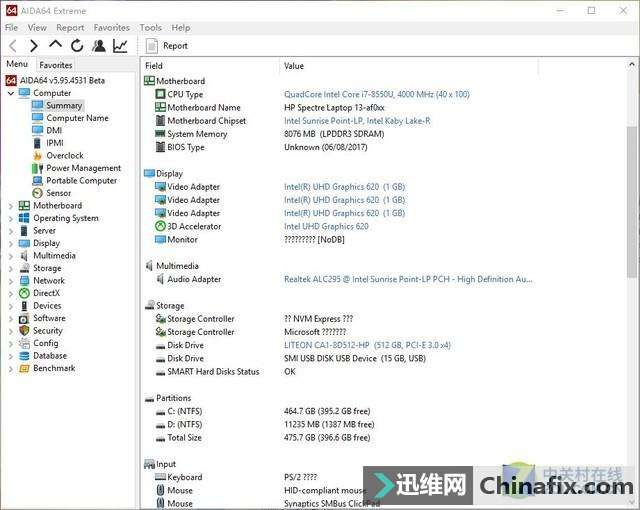Open the Favorites menu
Image resolution: width=640 pixels, height=510 pixels.
click(112, 28)
